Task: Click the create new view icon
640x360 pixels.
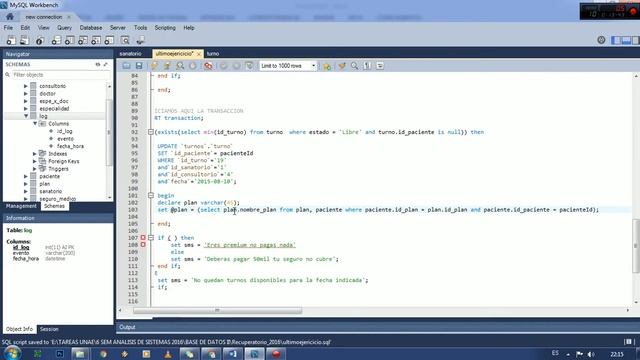Action: click(x=82, y=40)
